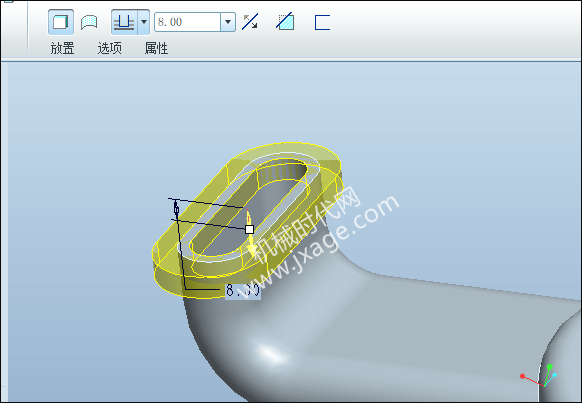Select the extrude as solid icon
The width and height of the screenshot is (582, 403).
[61, 22]
